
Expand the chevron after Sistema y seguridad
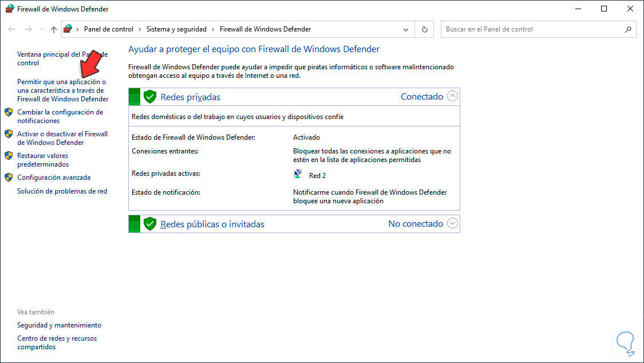pos(213,30)
